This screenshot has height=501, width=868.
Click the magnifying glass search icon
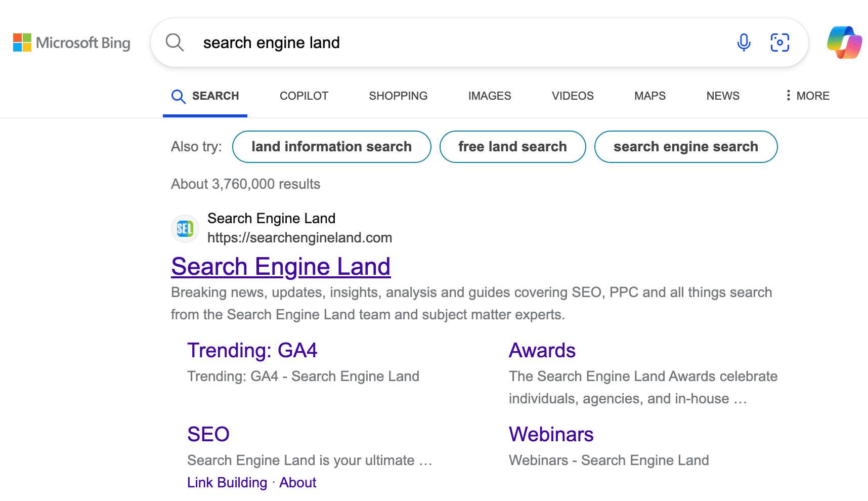click(175, 43)
